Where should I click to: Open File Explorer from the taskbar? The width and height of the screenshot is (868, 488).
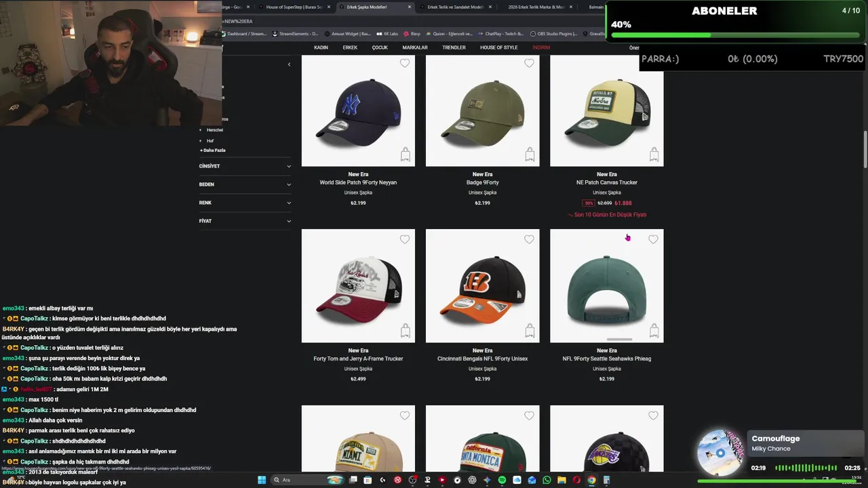point(561,480)
